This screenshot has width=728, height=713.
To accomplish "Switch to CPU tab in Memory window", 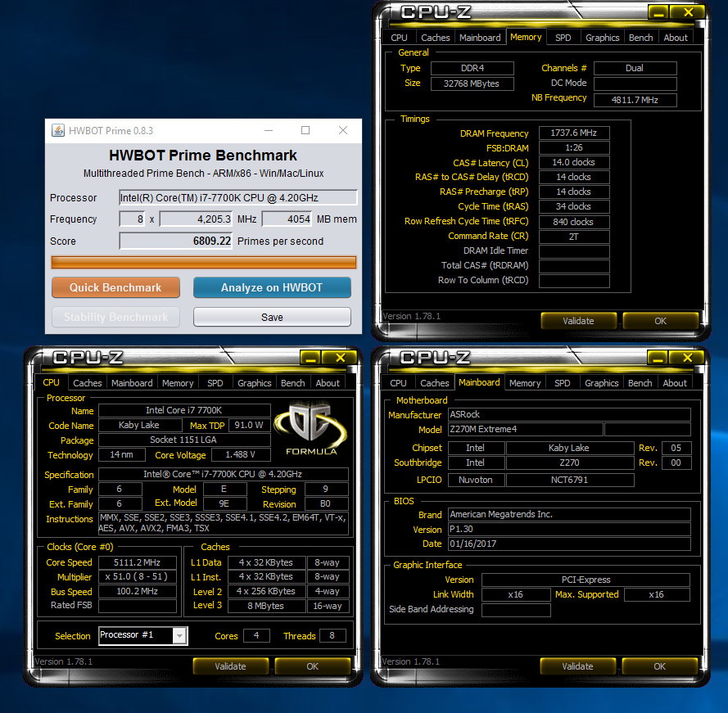I will click(399, 38).
